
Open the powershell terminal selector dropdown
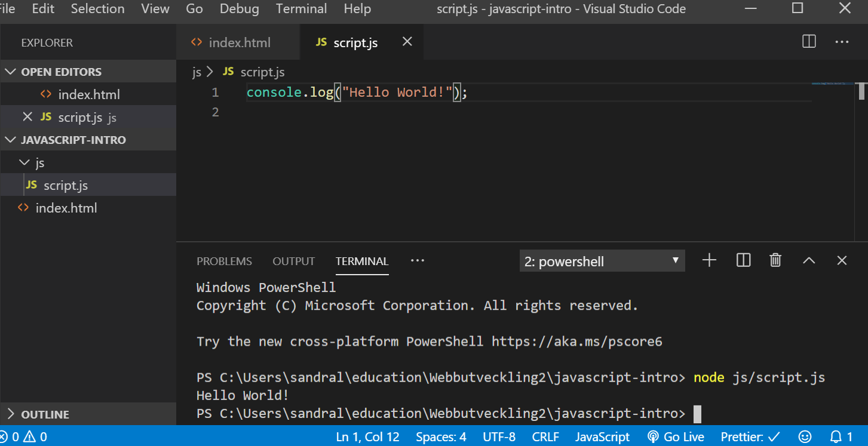pos(602,261)
